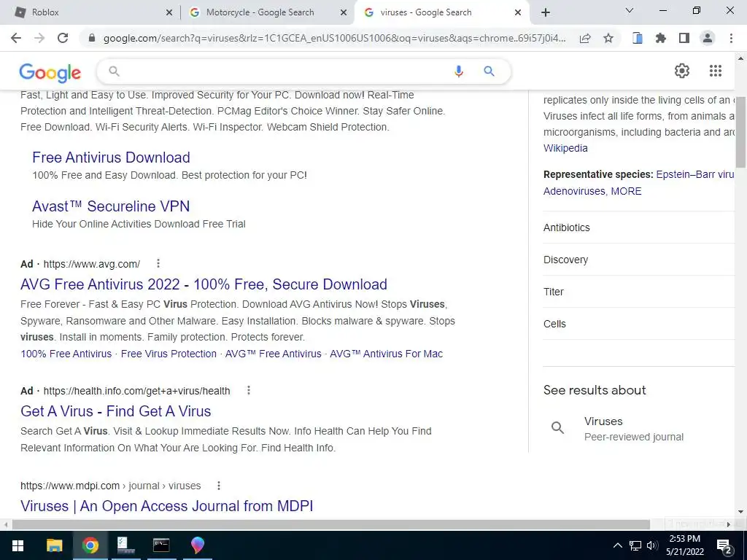The height and width of the screenshot is (560, 747).
Task: Open Get A Virus ad result
Action: point(116,411)
